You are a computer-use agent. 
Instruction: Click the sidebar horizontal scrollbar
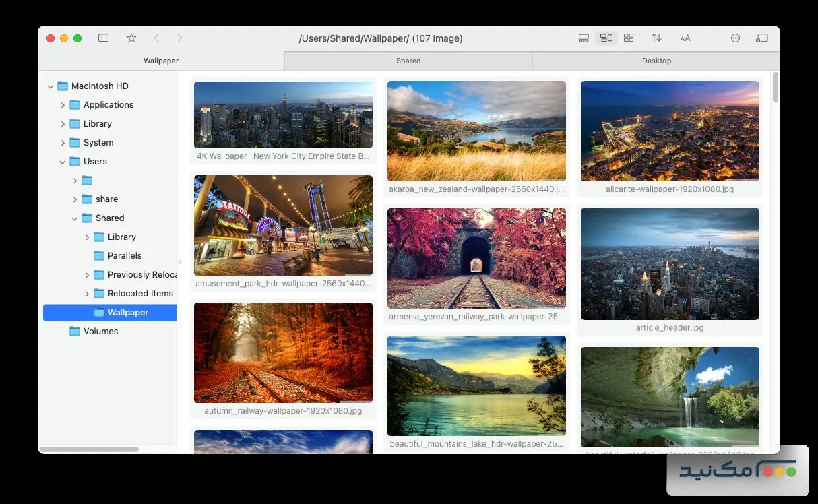tap(89, 449)
